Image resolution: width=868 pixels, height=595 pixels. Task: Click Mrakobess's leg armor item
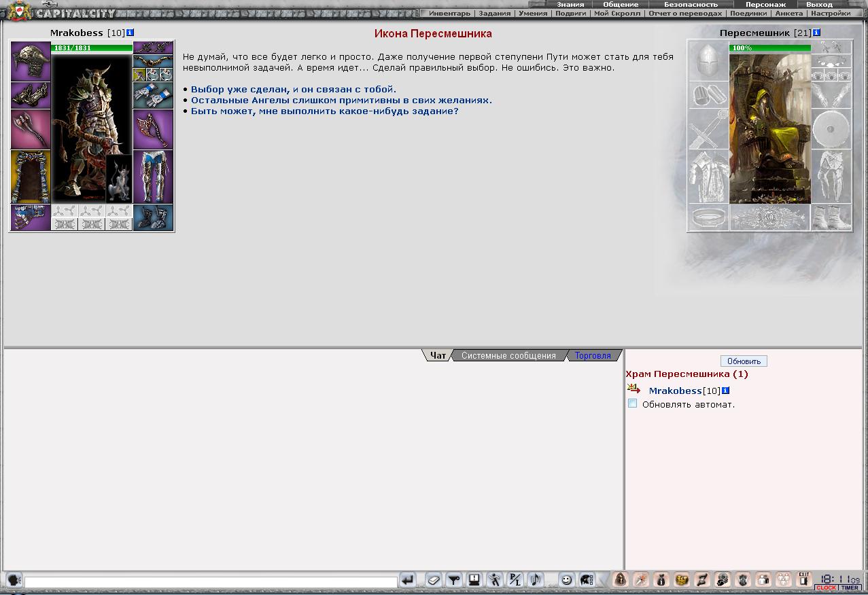(153, 177)
